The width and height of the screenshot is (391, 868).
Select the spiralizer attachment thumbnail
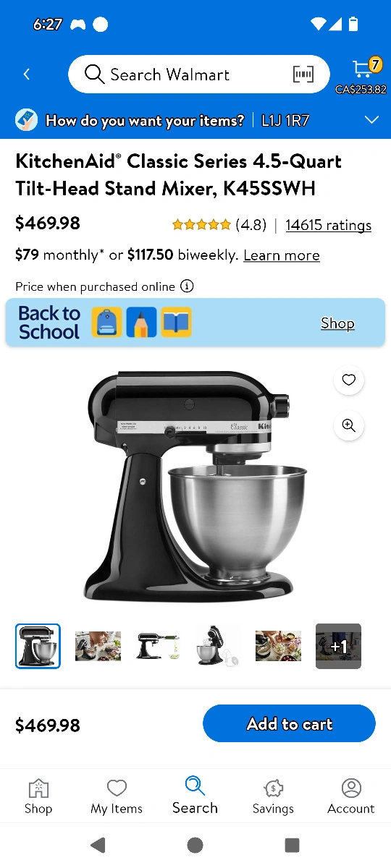tap(158, 646)
